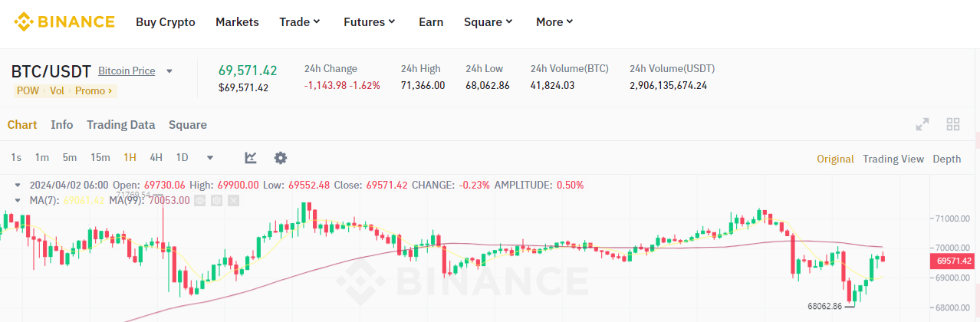Expand chart to fullscreen

922,124
